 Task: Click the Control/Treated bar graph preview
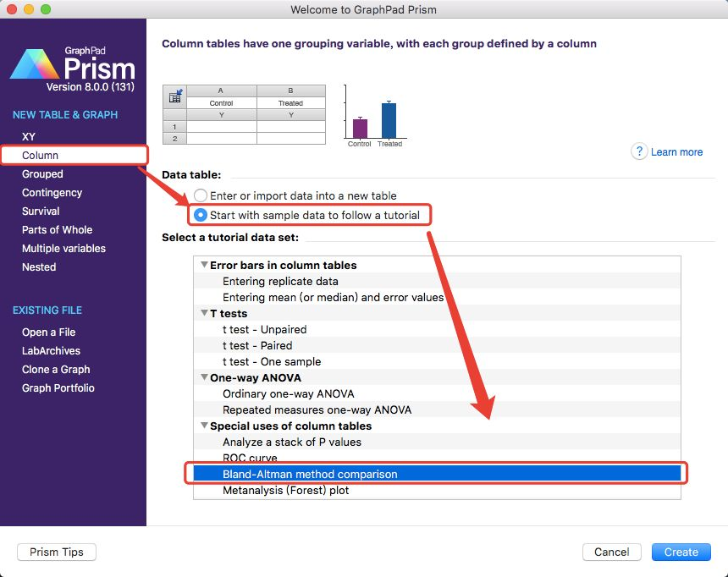click(x=375, y=116)
